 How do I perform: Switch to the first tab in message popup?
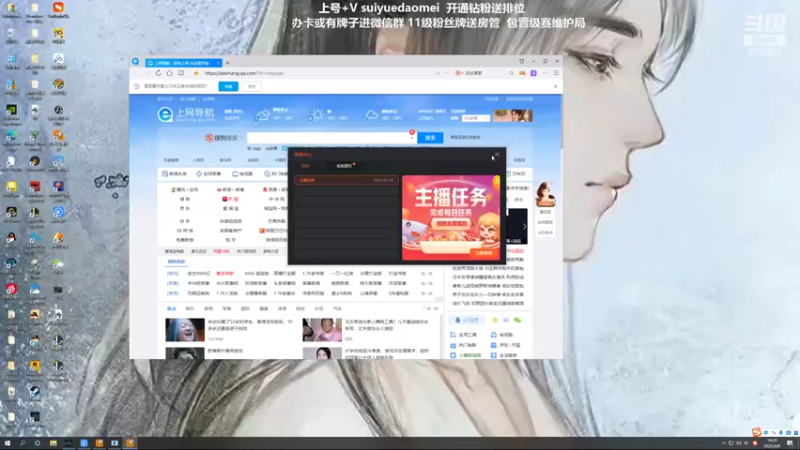tap(305, 166)
